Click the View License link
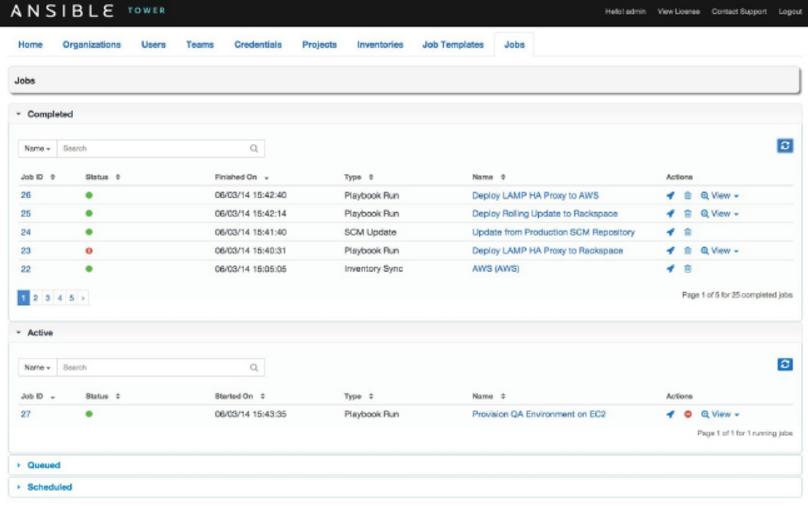This screenshot has height=506, width=808. point(679,11)
